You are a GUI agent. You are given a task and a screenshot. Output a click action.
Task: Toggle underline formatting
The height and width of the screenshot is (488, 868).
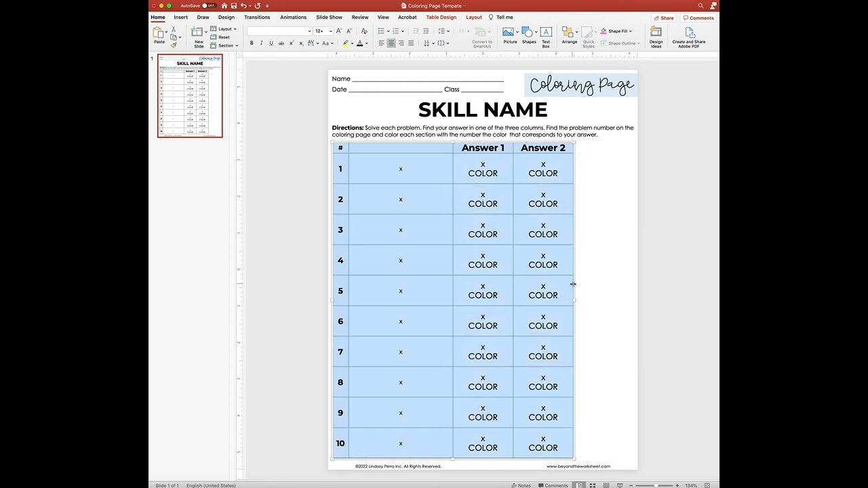tap(271, 43)
